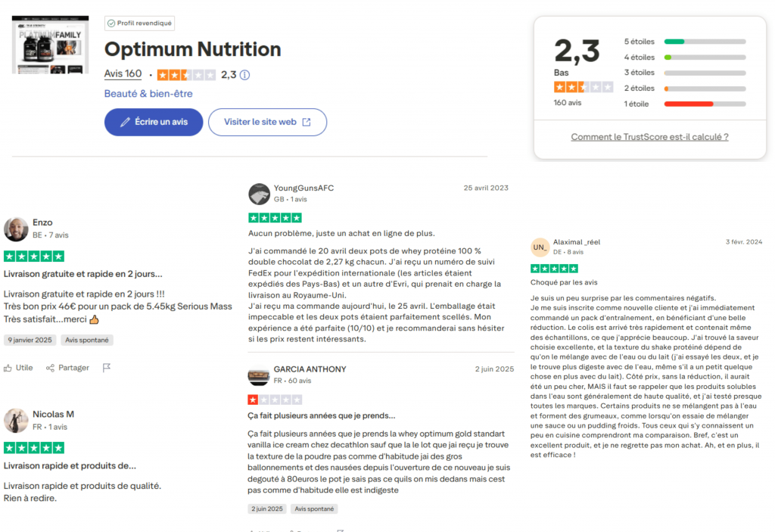Open YoungGunsAFC's reviewer profile

[x=305, y=187]
